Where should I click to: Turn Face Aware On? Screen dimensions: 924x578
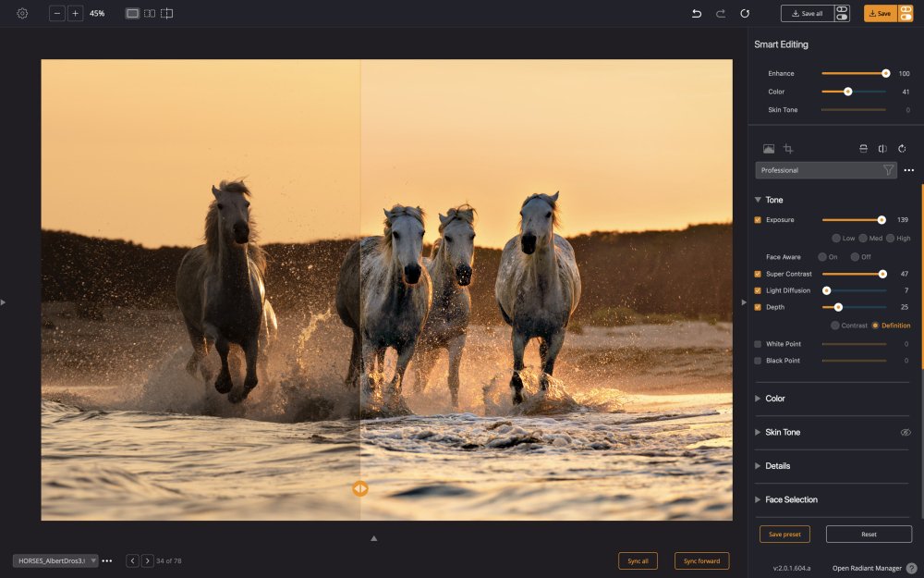pos(822,256)
